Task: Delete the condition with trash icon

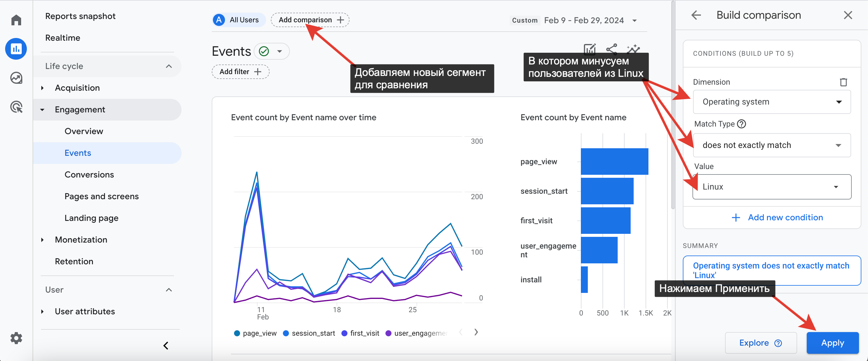Action: (x=843, y=82)
